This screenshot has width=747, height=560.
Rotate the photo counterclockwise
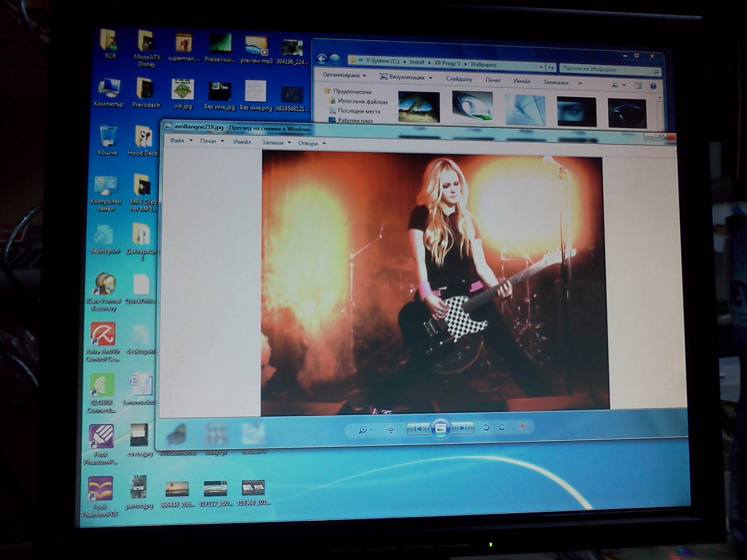[486, 427]
